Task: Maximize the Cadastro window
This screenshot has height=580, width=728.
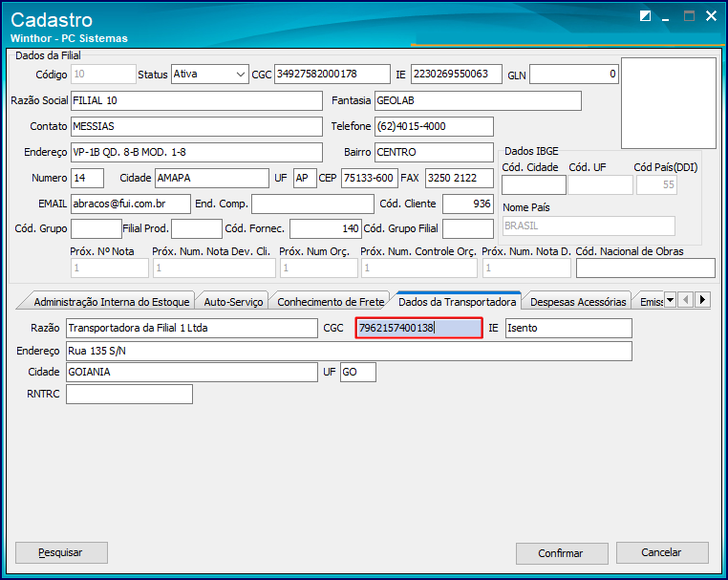Action: point(689,16)
